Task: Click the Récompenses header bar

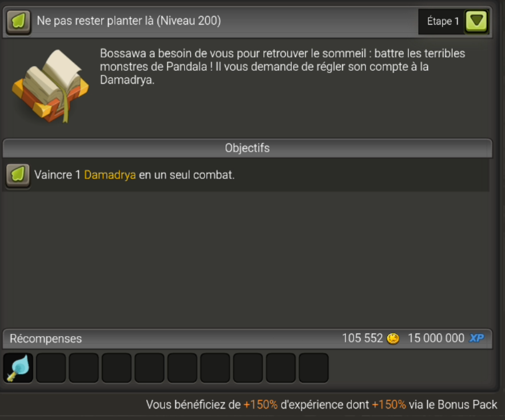Action: (x=247, y=338)
